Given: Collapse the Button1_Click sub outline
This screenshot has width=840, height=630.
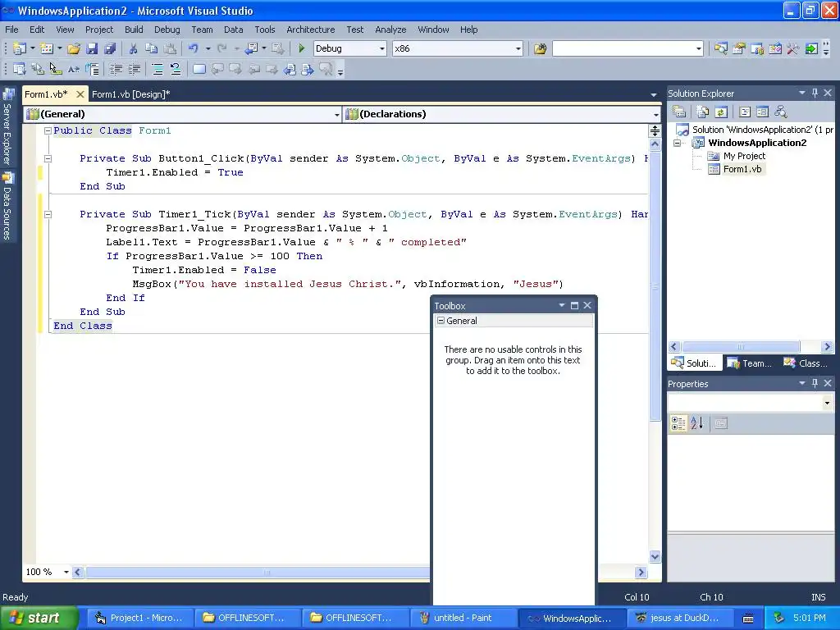Looking at the screenshot, I should click(x=48, y=158).
